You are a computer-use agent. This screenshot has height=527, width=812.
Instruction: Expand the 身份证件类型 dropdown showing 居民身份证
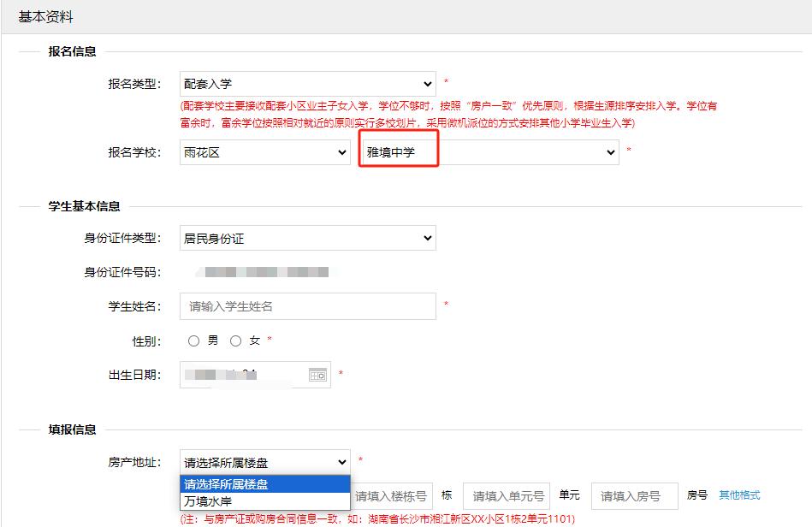click(308, 239)
